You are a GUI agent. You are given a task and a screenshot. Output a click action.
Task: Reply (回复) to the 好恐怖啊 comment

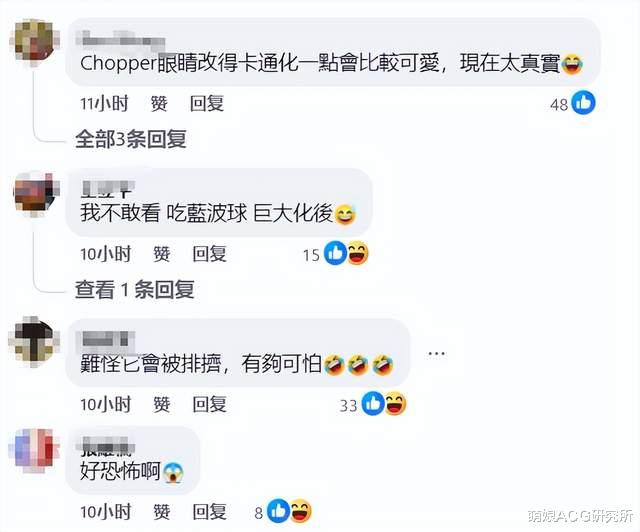point(210,512)
